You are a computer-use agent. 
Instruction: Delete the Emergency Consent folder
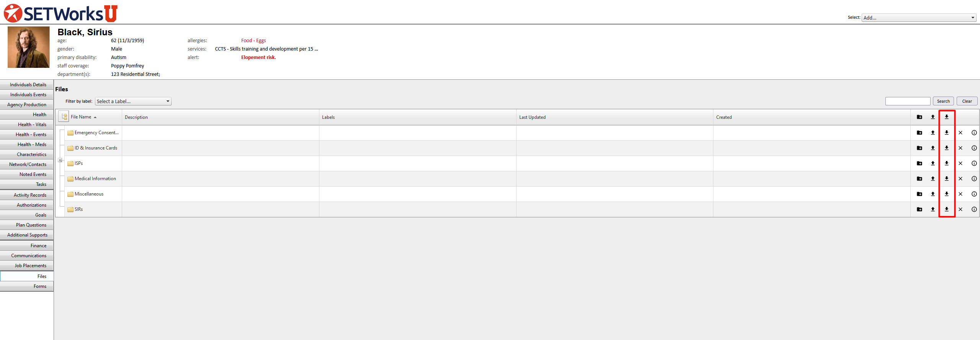(x=960, y=133)
